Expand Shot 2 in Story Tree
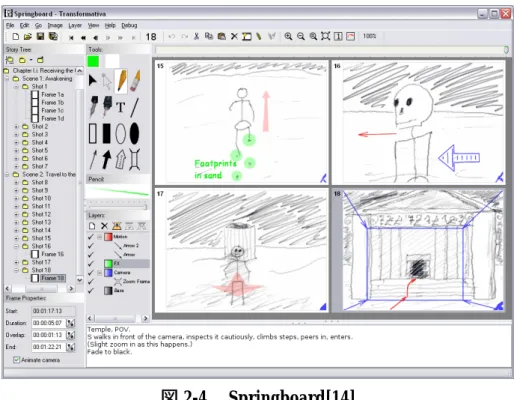514x400 pixels. click(16, 127)
